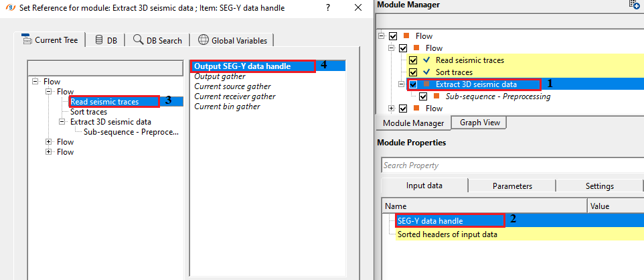Click orange square icon beside Sub-sequence - Preprocessing
Screen dimensions: 644x280
(x=436, y=96)
